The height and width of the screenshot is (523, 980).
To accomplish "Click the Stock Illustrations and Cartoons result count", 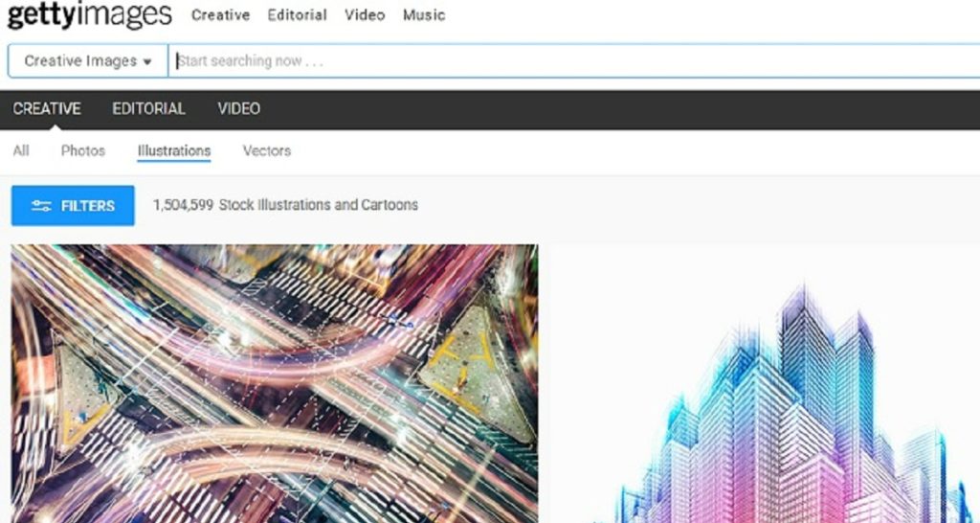I will click(285, 205).
